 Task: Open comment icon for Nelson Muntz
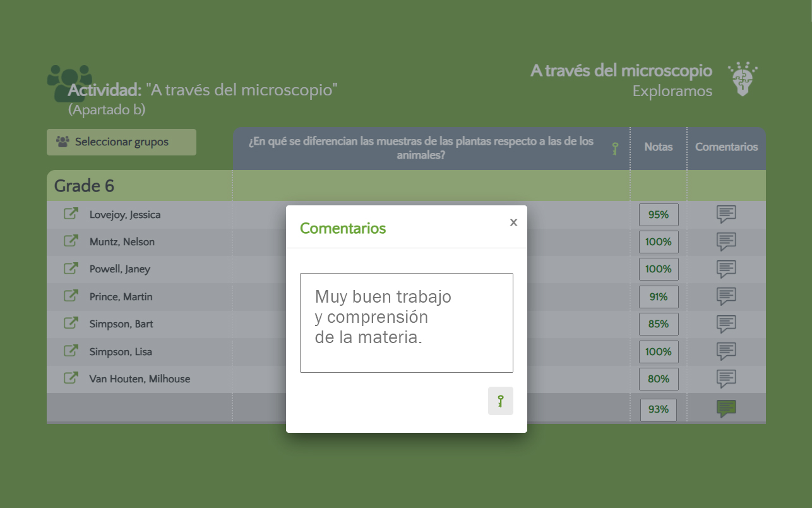coord(726,242)
